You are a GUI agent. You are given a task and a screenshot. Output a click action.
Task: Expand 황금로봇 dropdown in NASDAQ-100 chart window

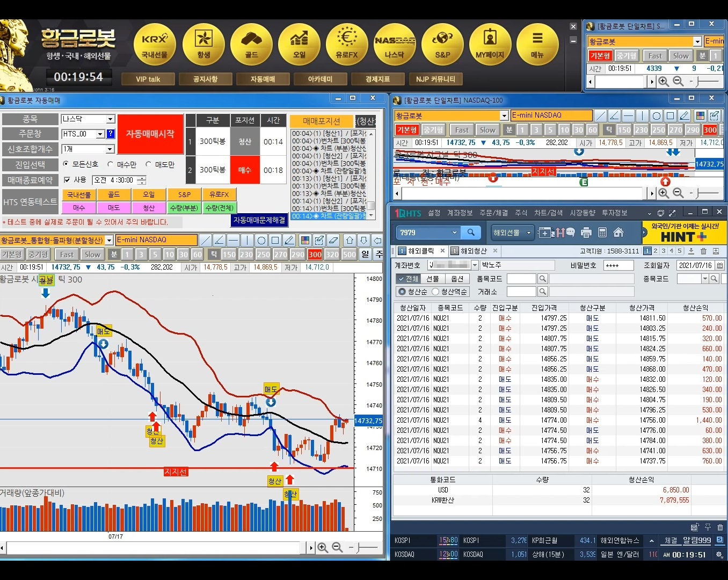504,115
